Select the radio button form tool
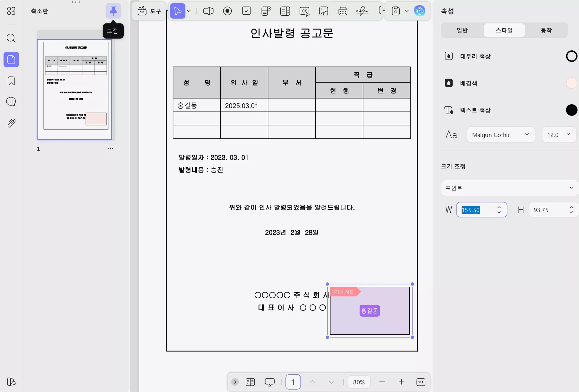Viewport: 579px width, 392px height. [x=228, y=11]
